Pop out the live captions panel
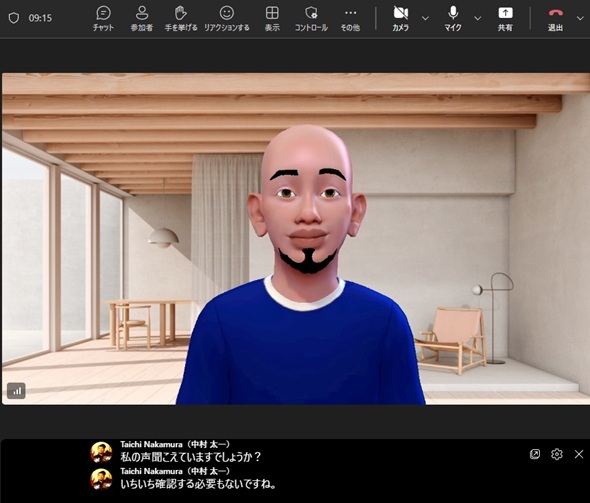Image resolution: width=590 pixels, height=503 pixels. click(x=535, y=454)
